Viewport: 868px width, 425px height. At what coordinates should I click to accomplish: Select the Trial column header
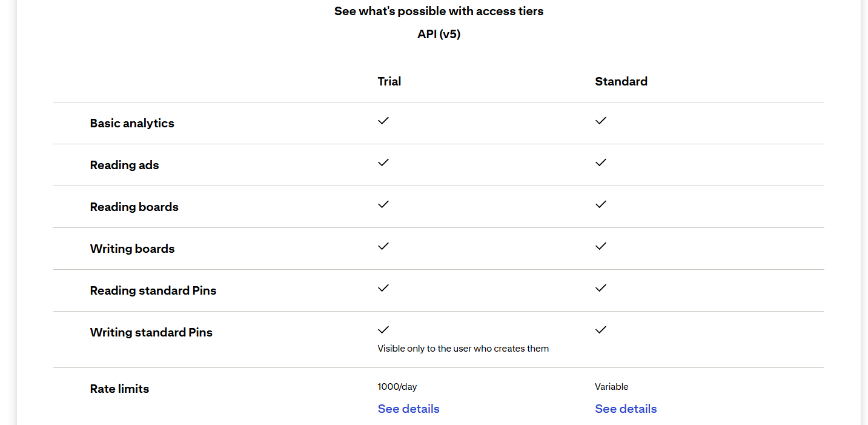(x=389, y=81)
